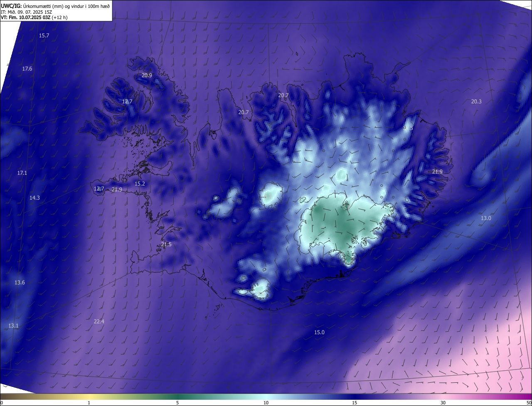
Task: Pick the yellow segment of the color scale near 1
Action: pyautogui.click(x=89, y=396)
